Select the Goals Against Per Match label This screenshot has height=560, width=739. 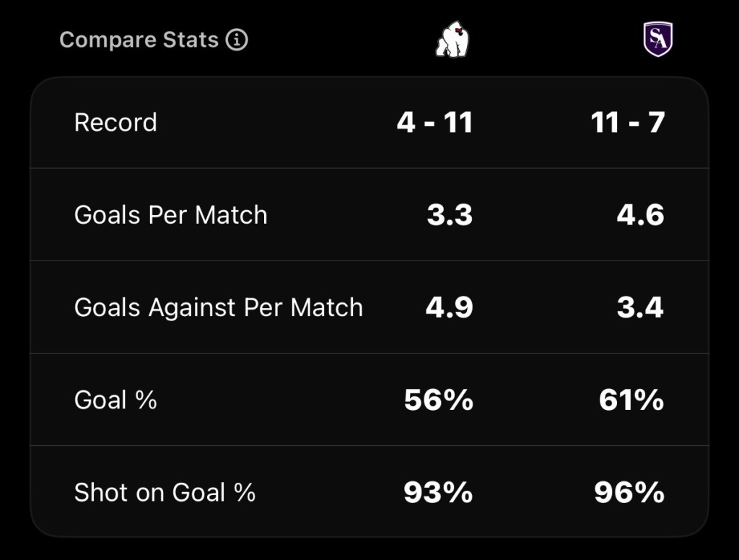pos(218,307)
